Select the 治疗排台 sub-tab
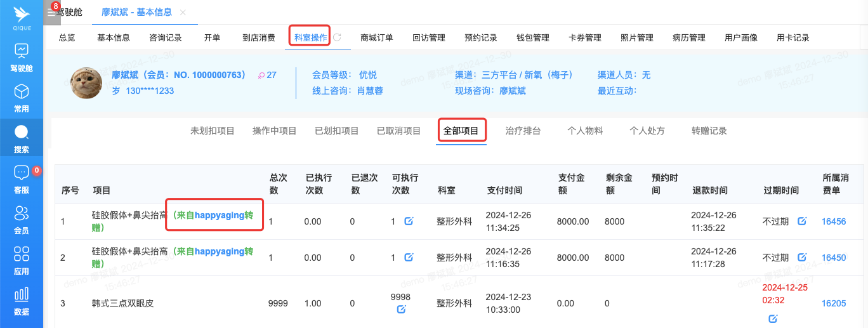This screenshot has width=868, height=328. tap(523, 131)
